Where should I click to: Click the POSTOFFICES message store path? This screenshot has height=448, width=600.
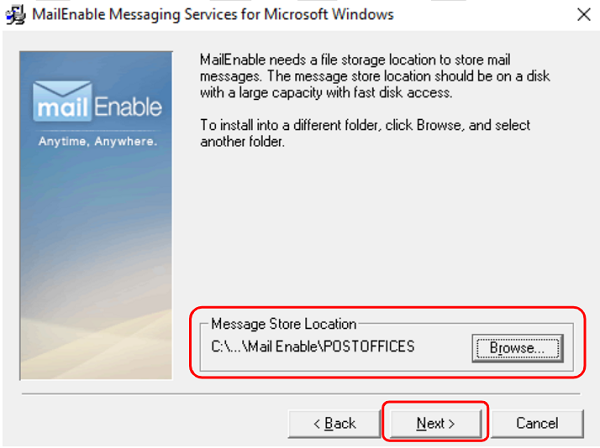point(312,347)
